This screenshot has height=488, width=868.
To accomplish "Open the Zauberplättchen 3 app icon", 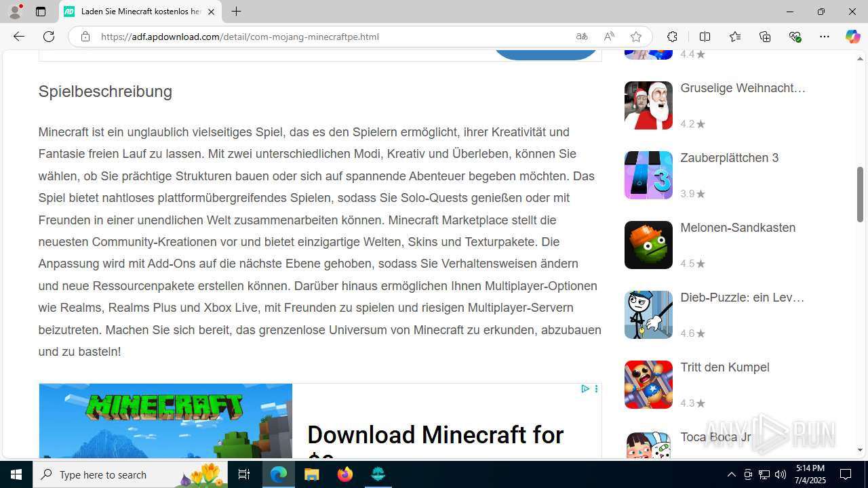I will (648, 175).
